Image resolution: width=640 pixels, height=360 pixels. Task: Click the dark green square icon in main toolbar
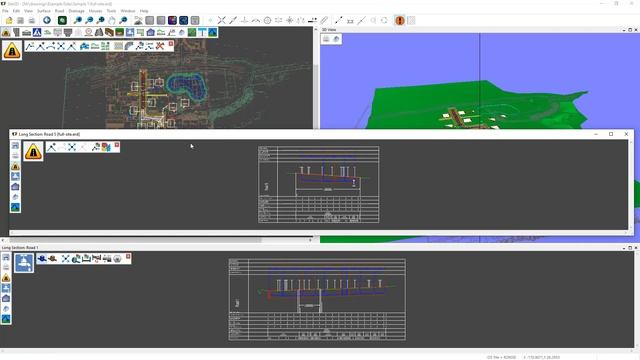click(x=62, y=20)
